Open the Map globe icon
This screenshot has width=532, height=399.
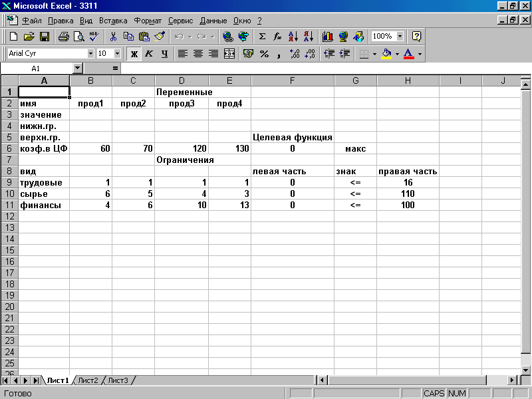(343, 37)
